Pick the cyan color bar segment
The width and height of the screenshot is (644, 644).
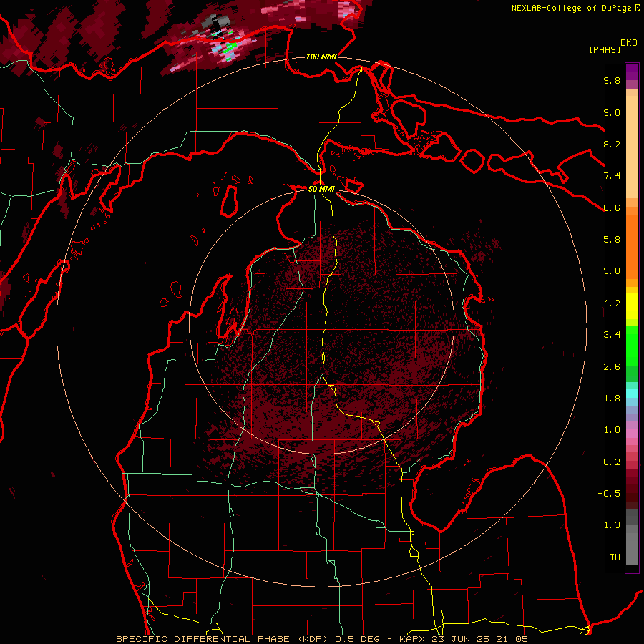(x=632, y=394)
